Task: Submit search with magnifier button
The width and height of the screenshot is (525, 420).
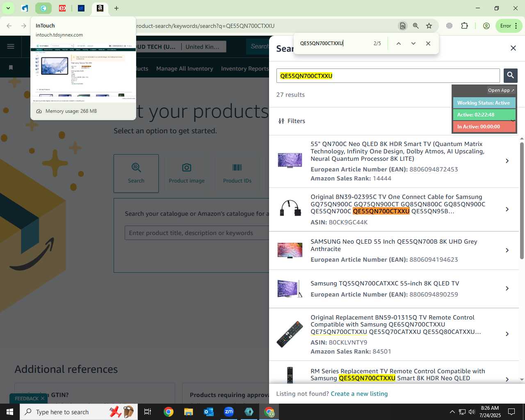Action: [511, 75]
